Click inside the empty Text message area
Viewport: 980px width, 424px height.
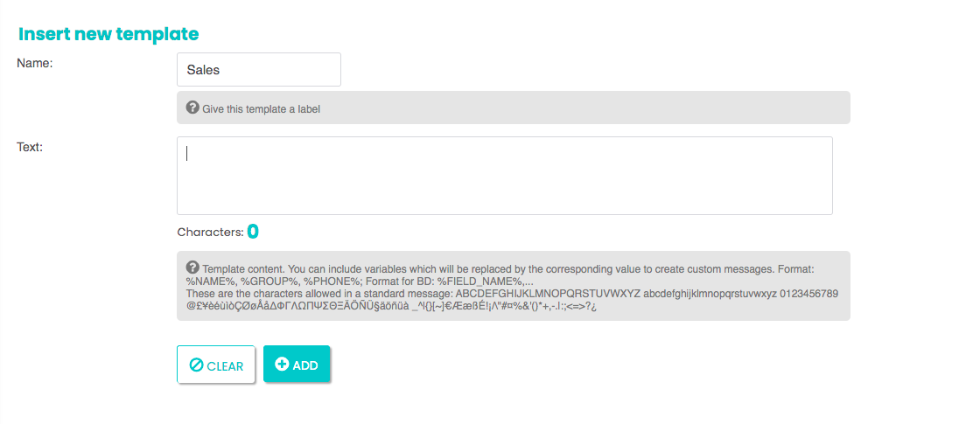(504, 176)
